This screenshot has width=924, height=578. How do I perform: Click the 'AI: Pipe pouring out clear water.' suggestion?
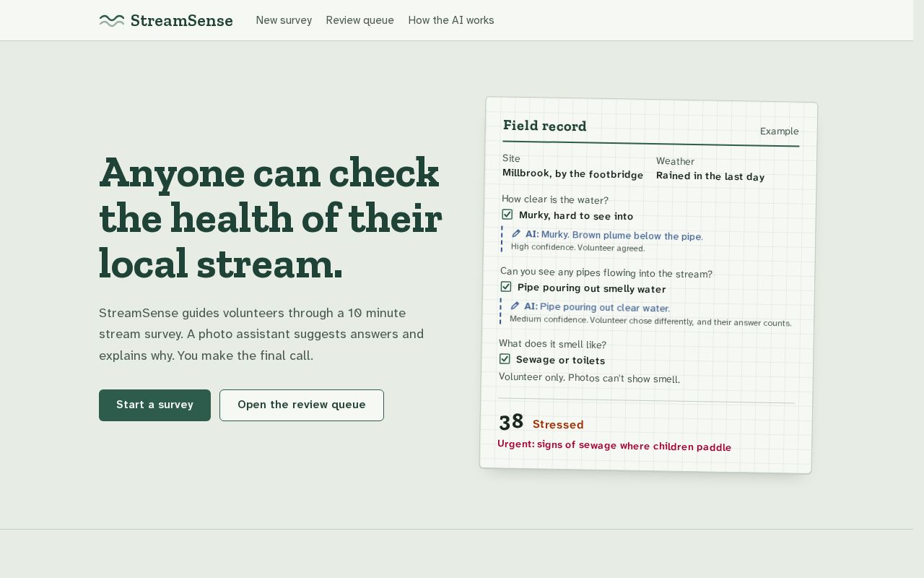tap(597, 308)
